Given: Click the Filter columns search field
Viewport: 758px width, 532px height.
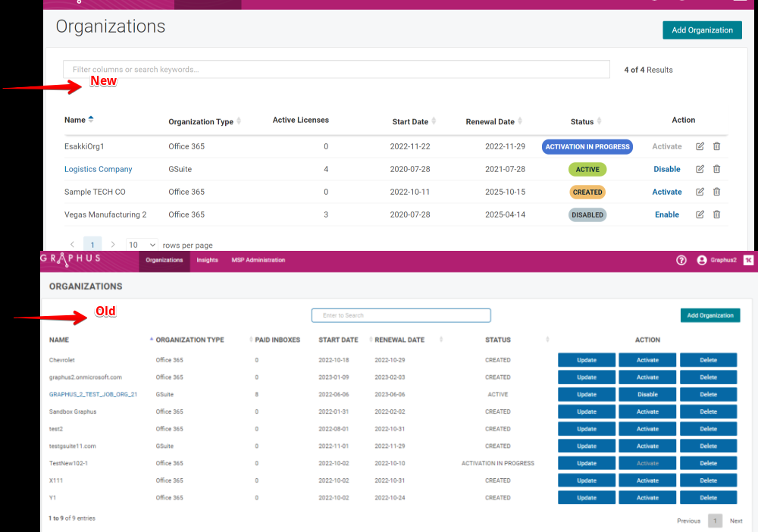Looking at the screenshot, I should [336, 69].
